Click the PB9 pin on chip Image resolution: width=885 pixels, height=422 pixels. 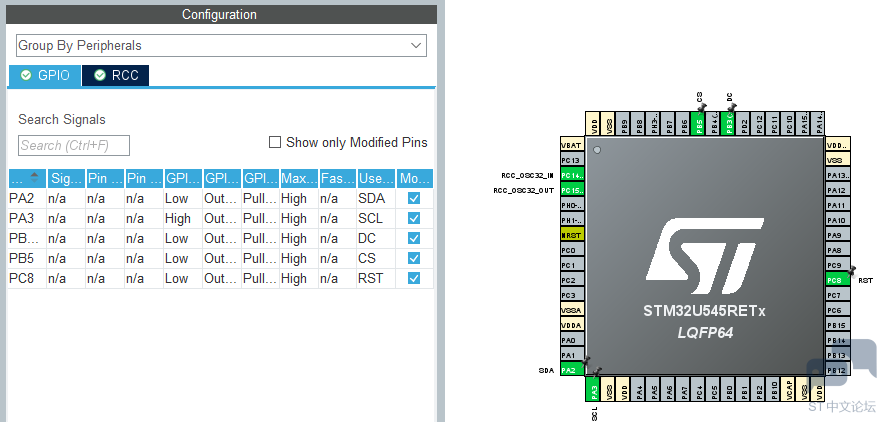(624, 123)
